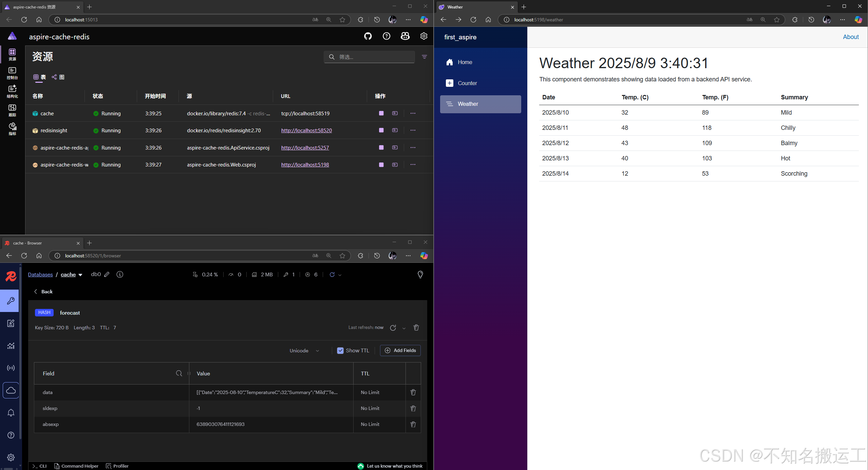
Task: Open the Web URL localhost:5198
Action: 305,165
